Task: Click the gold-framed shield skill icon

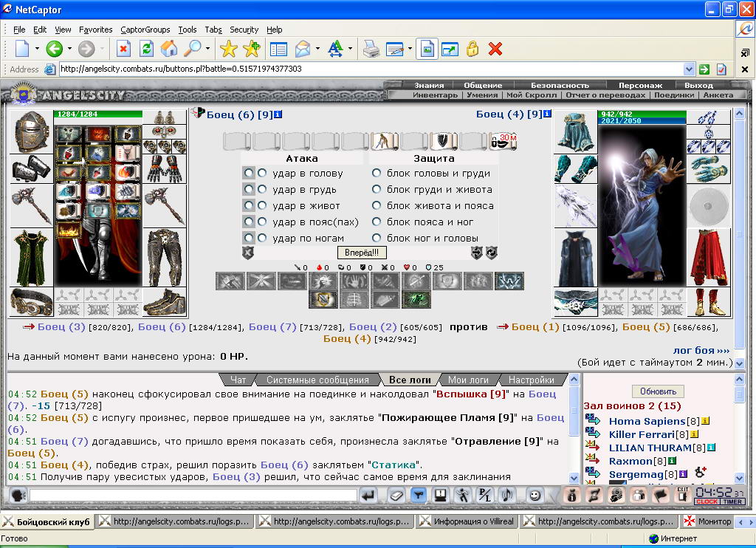Action: pos(323,300)
